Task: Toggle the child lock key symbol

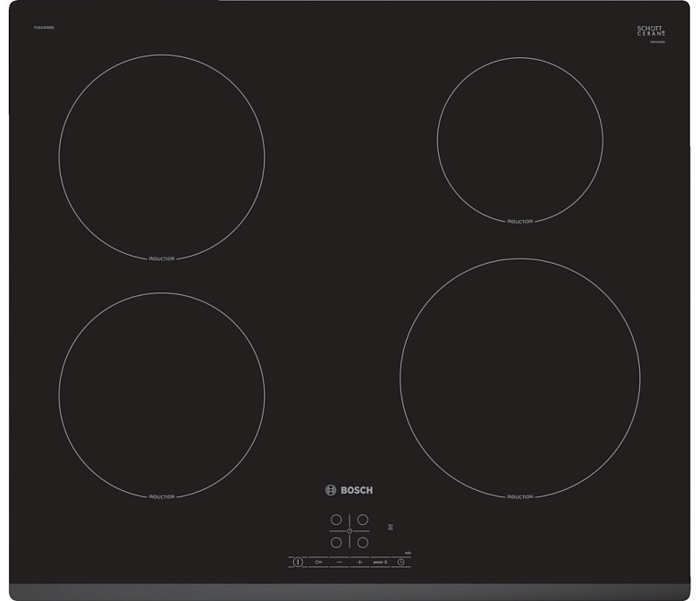Action: pyautogui.click(x=318, y=562)
